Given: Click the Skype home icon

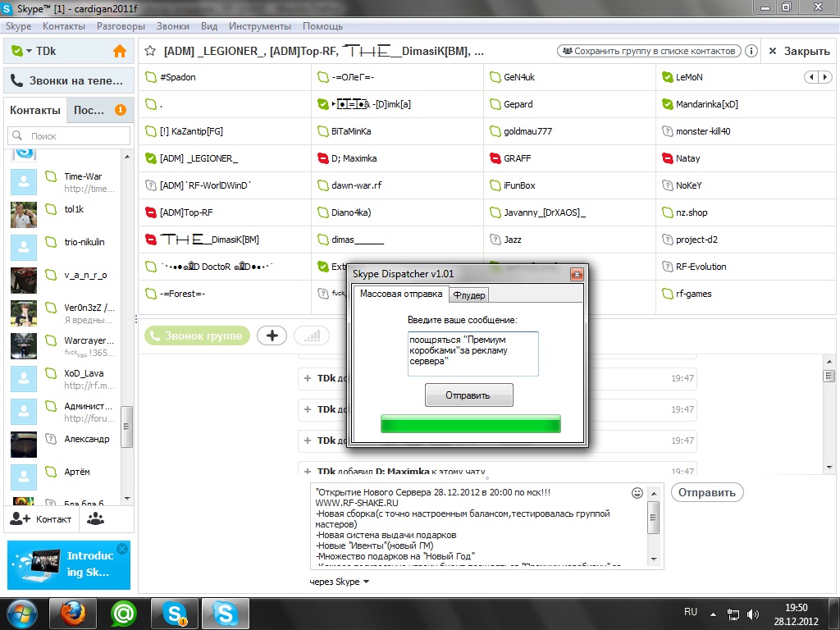Looking at the screenshot, I should tap(120, 51).
